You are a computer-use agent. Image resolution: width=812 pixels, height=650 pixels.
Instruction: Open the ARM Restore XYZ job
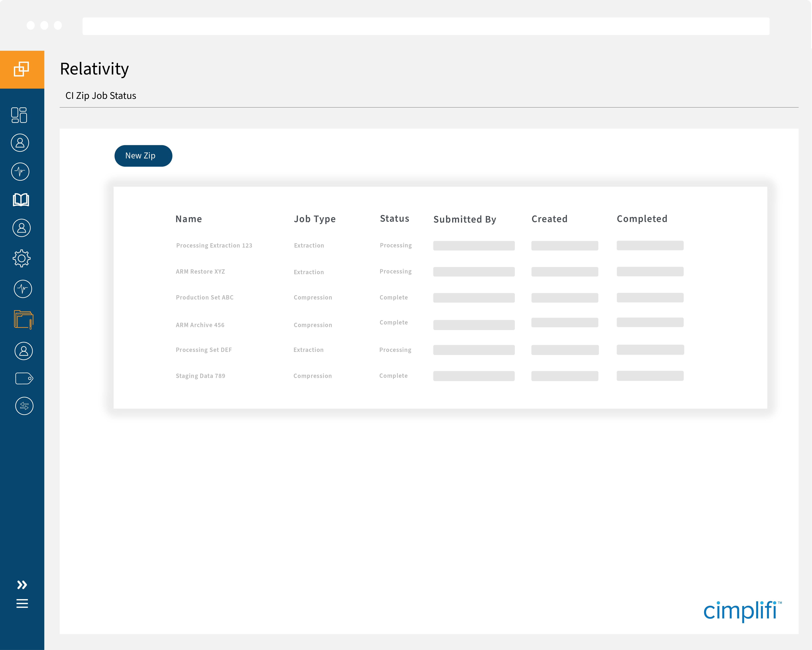[x=200, y=272]
